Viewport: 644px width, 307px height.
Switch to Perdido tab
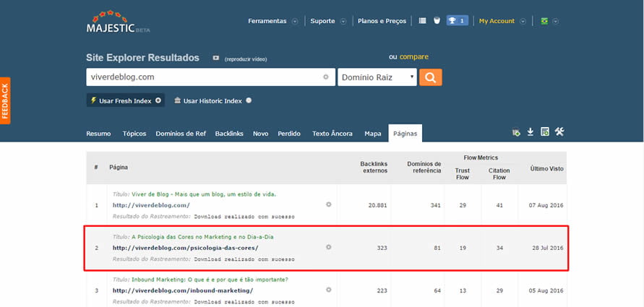289,134
